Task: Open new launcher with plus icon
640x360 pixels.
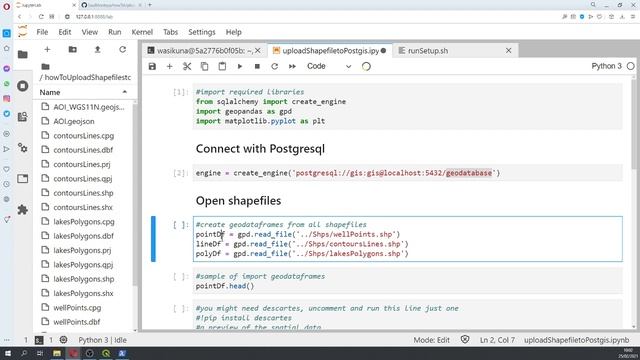Action: tap(47, 49)
